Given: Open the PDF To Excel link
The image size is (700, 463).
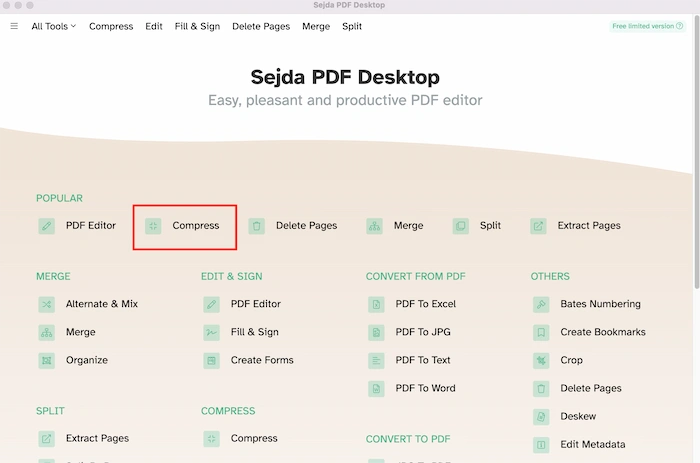Looking at the screenshot, I should [x=425, y=304].
